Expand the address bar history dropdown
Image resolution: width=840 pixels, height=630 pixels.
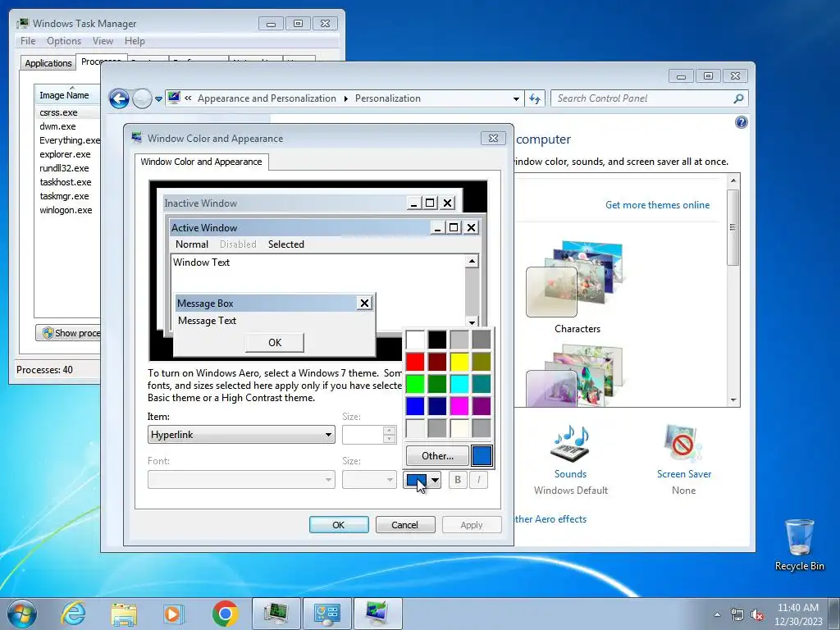pyautogui.click(x=516, y=98)
